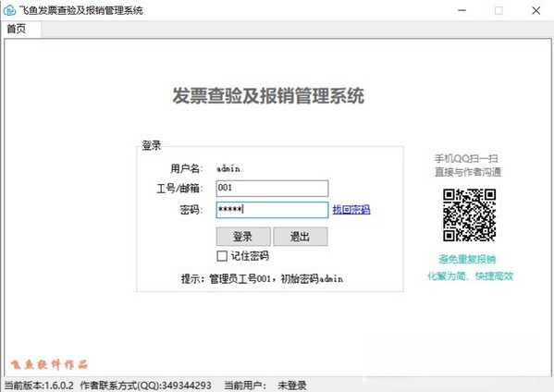Focus the 工号/邮箱 input field
The height and width of the screenshot is (392, 554).
coord(272,189)
